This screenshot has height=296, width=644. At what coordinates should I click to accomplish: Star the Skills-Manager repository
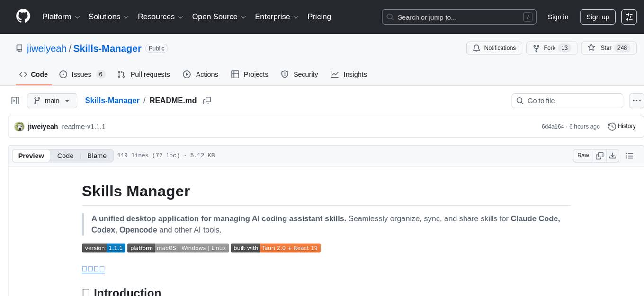point(600,48)
